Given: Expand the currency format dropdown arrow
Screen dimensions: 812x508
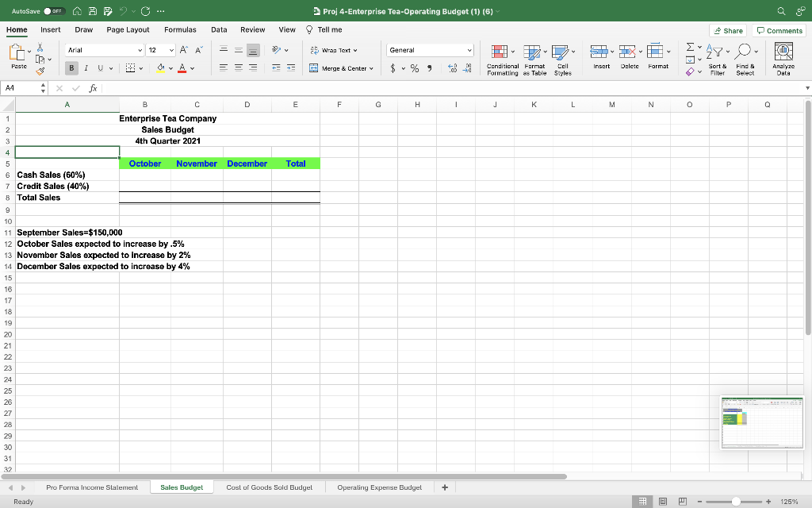Looking at the screenshot, I should point(404,68).
